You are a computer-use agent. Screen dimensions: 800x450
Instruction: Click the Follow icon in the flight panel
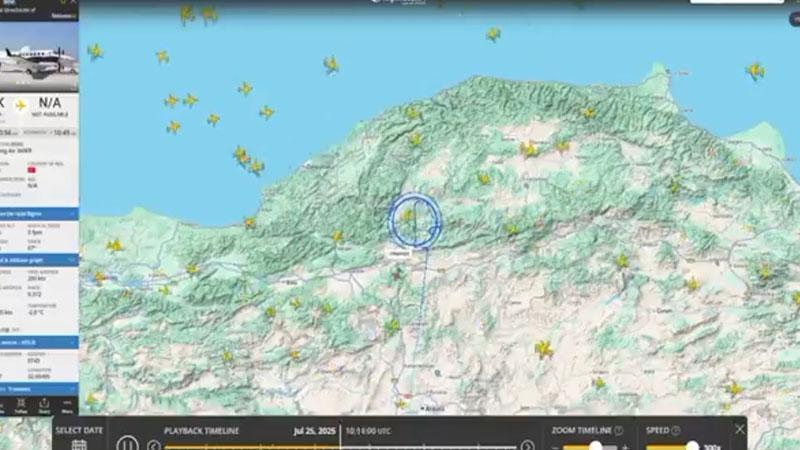[x=20, y=405]
